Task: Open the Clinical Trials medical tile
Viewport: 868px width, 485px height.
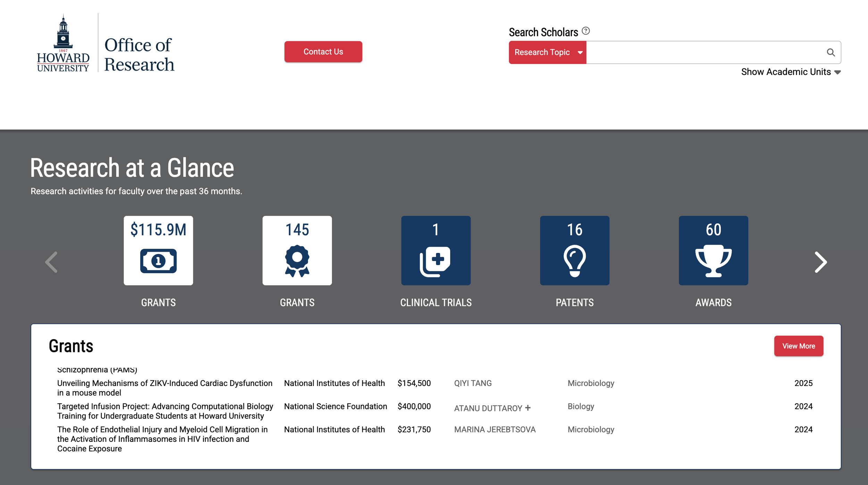Action: pyautogui.click(x=436, y=250)
